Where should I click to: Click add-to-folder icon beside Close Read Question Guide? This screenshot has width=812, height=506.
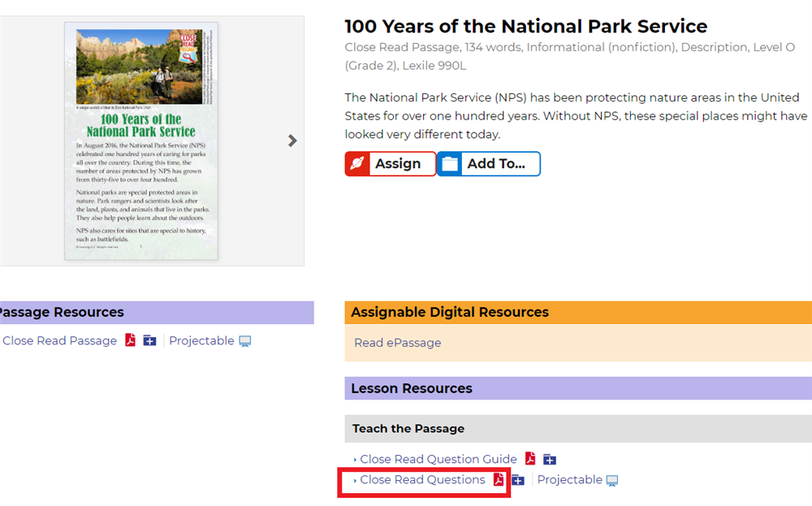click(x=550, y=460)
